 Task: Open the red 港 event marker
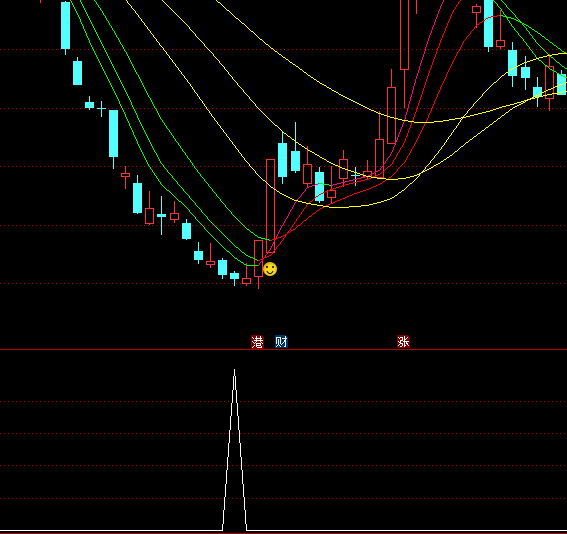257,342
